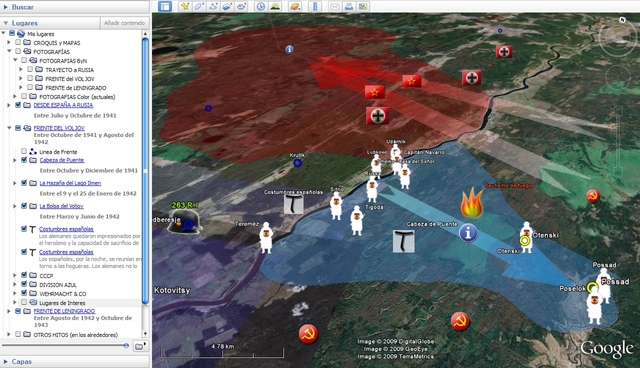The width and height of the screenshot is (640, 368).
Task: Collapse the FOTOGRAFÍAS tree node
Action: [9, 51]
